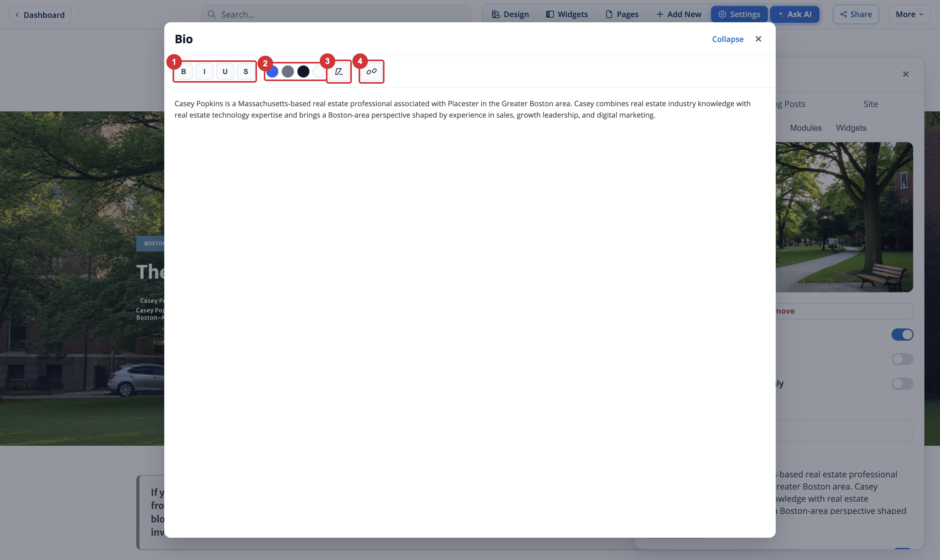Pick the blue text color swatch
940x560 pixels.
[272, 72]
